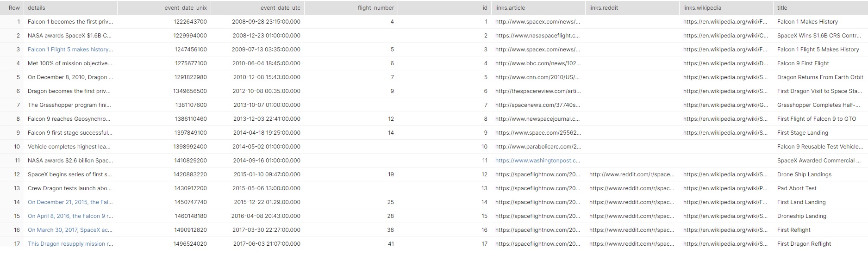
Task: Select the first reddit link in row 12
Action: pyautogui.click(x=631, y=174)
